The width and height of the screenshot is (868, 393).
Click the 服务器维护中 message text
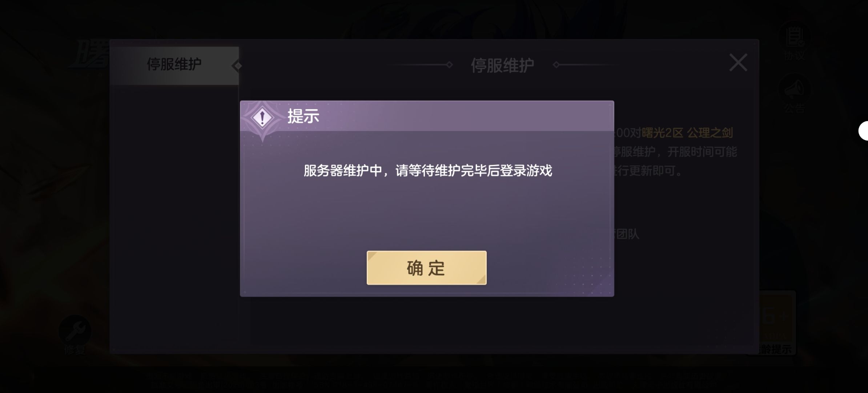[x=428, y=170]
